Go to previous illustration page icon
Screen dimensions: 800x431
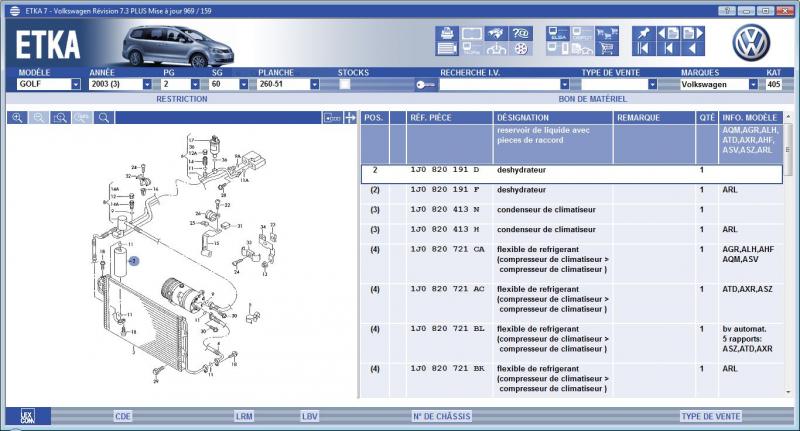pos(668,34)
